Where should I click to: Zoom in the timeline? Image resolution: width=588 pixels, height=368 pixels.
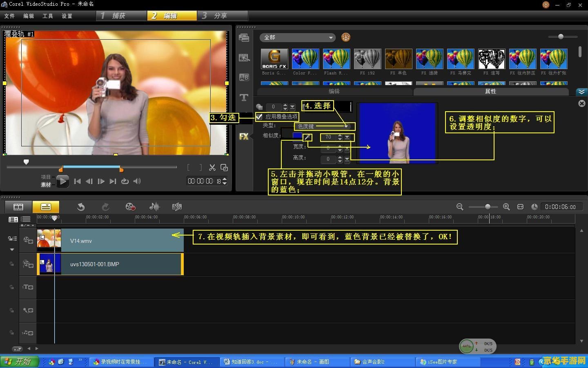click(x=506, y=207)
